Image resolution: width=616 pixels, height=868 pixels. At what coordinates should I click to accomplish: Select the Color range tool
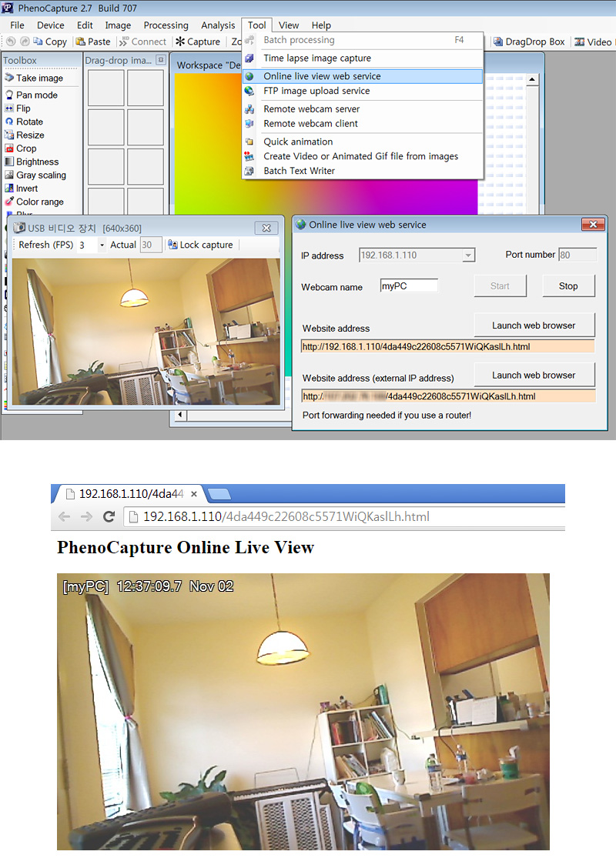[x=39, y=202]
